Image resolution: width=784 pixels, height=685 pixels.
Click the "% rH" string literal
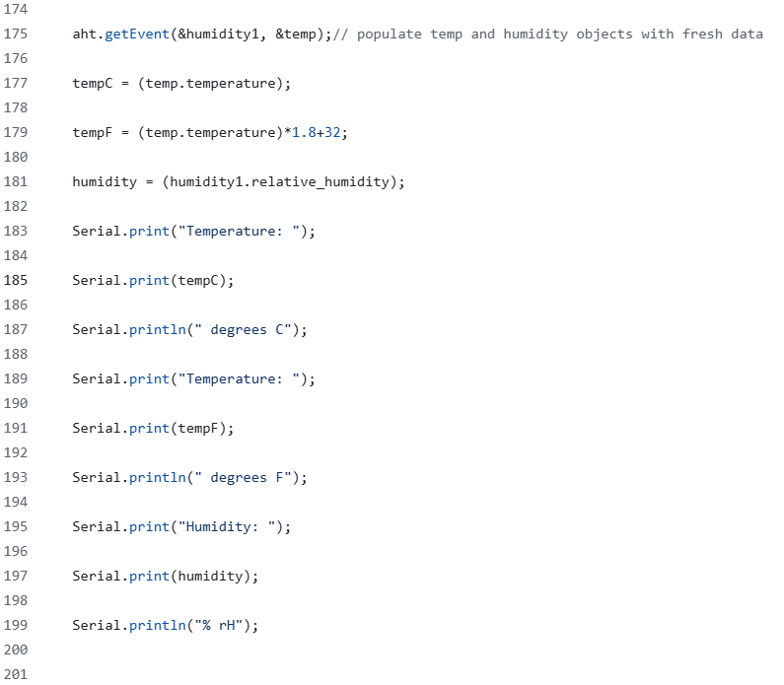coord(222,625)
